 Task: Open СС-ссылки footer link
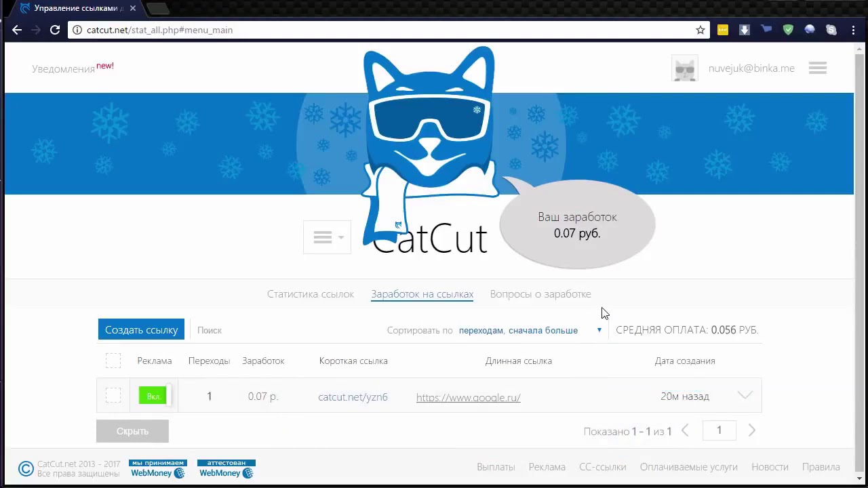603,467
